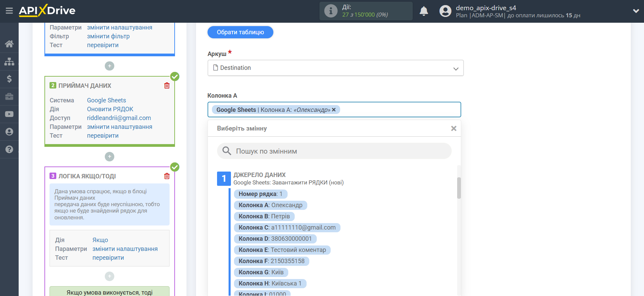Viewport: 644px width, 296px height.
Task: Click перевірити link in source block
Action: [103, 45]
